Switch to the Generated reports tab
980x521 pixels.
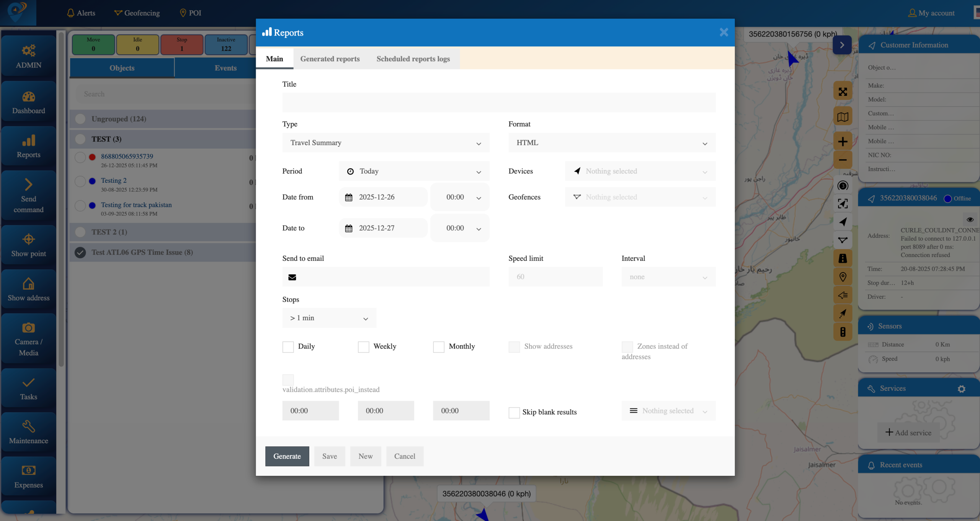pos(330,59)
